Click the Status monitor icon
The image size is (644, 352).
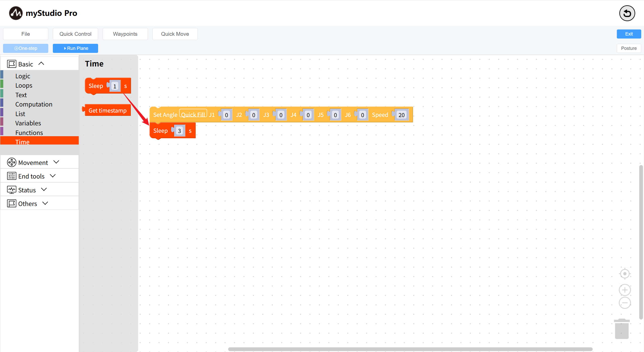[x=12, y=190]
